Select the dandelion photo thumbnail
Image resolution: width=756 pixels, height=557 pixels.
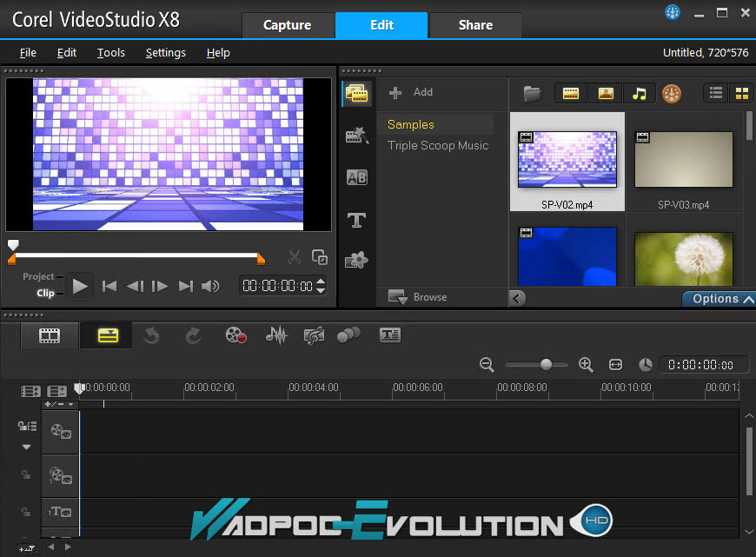[x=684, y=259]
